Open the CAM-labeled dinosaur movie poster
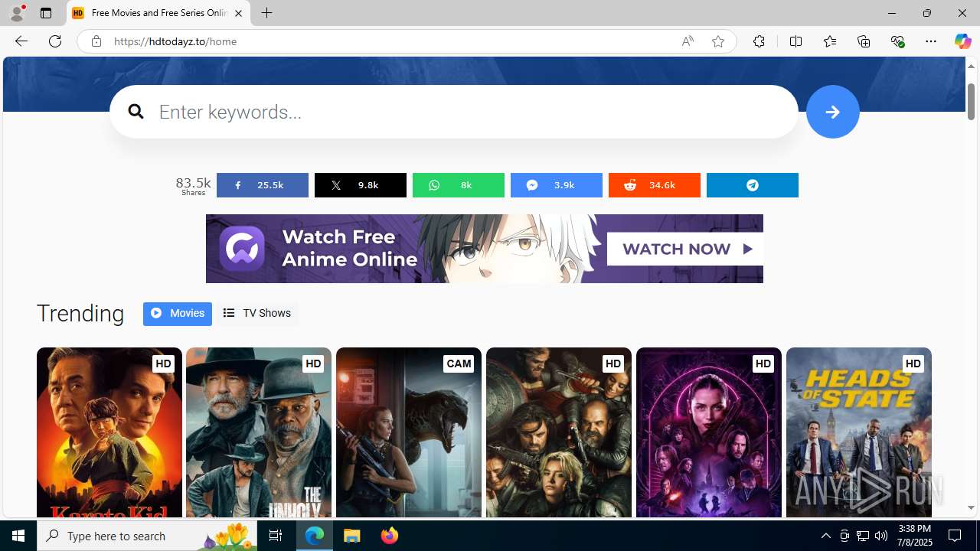This screenshot has width=980, height=551. 409,432
